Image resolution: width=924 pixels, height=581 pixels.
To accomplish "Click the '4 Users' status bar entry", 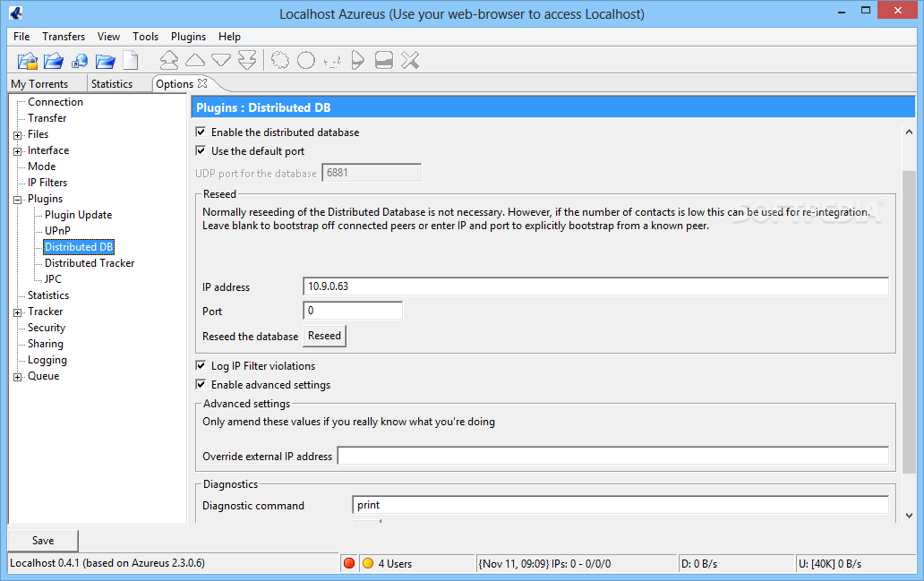I will 396,564.
